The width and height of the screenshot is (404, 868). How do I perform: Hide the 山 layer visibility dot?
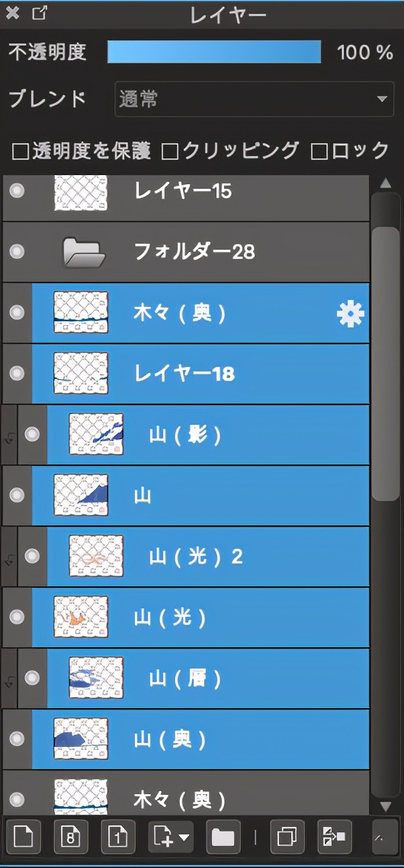(18, 495)
